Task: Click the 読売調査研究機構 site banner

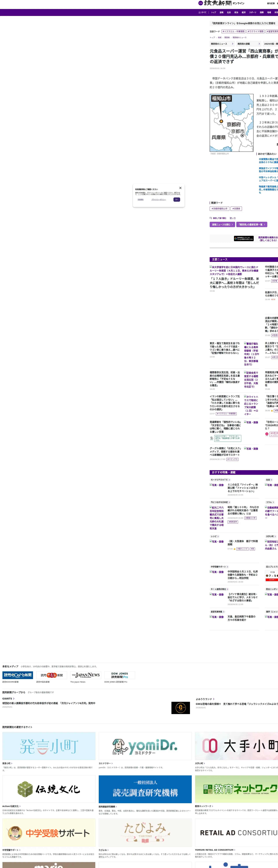Action: [145, 789]
